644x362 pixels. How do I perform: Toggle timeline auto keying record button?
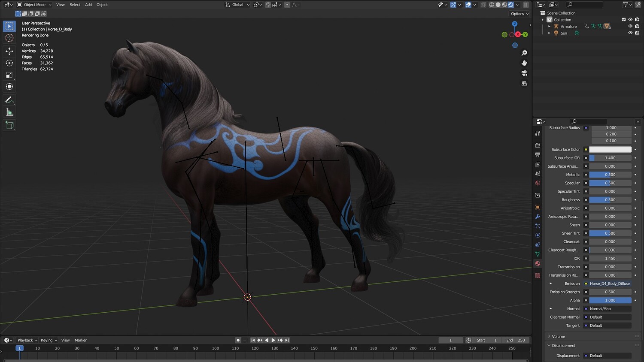click(x=238, y=340)
